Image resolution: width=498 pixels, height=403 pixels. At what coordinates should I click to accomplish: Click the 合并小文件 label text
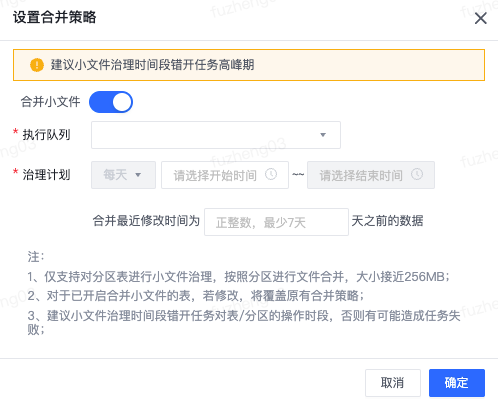(50, 102)
